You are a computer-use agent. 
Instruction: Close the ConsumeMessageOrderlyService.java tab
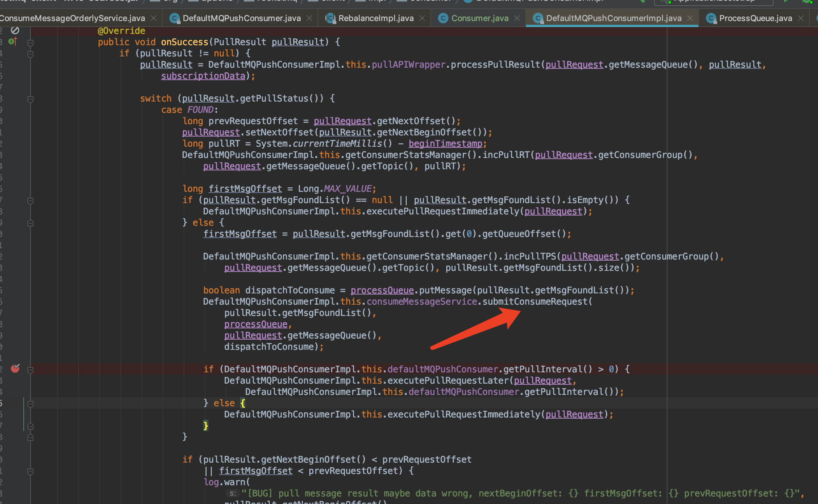pyautogui.click(x=154, y=18)
